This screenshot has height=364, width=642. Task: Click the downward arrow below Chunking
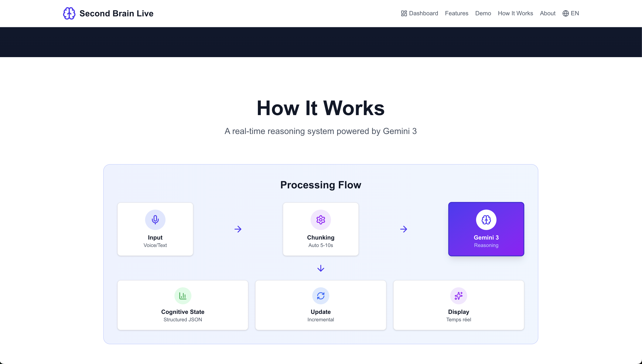(x=321, y=268)
